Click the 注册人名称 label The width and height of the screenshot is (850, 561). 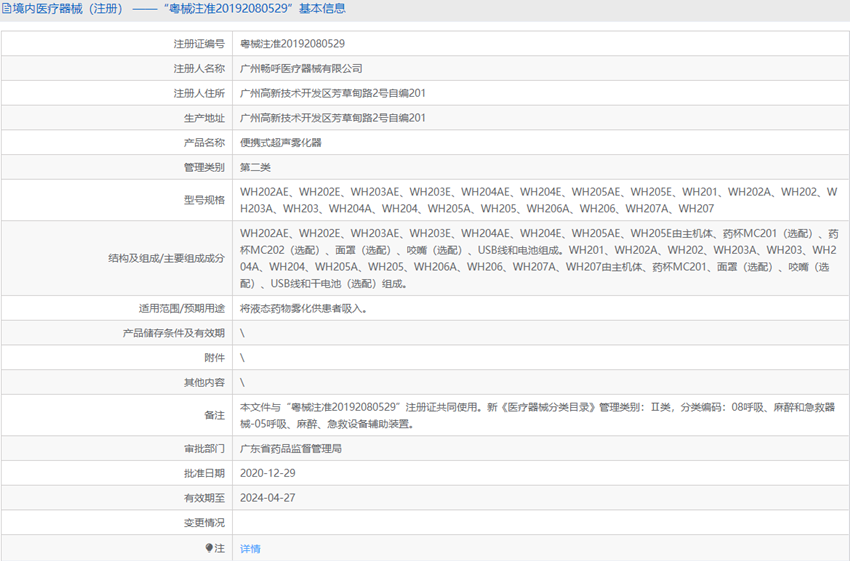[199, 69]
